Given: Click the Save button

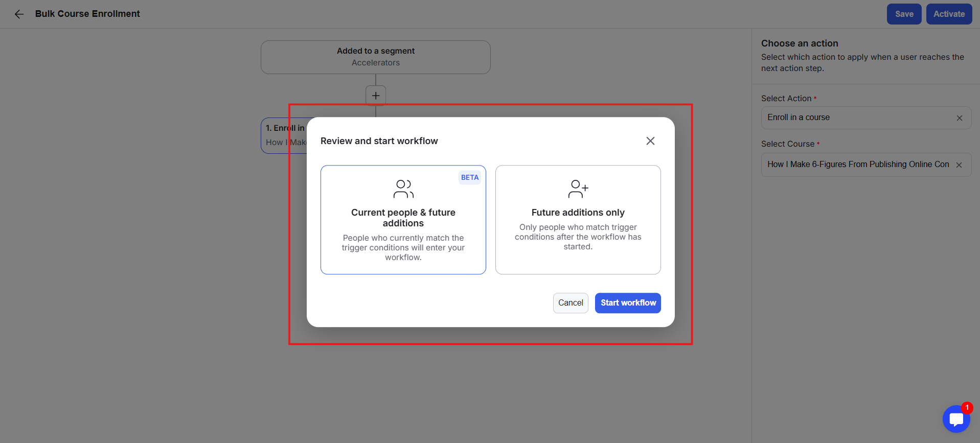Looking at the screenshot, I should [904, 14].
